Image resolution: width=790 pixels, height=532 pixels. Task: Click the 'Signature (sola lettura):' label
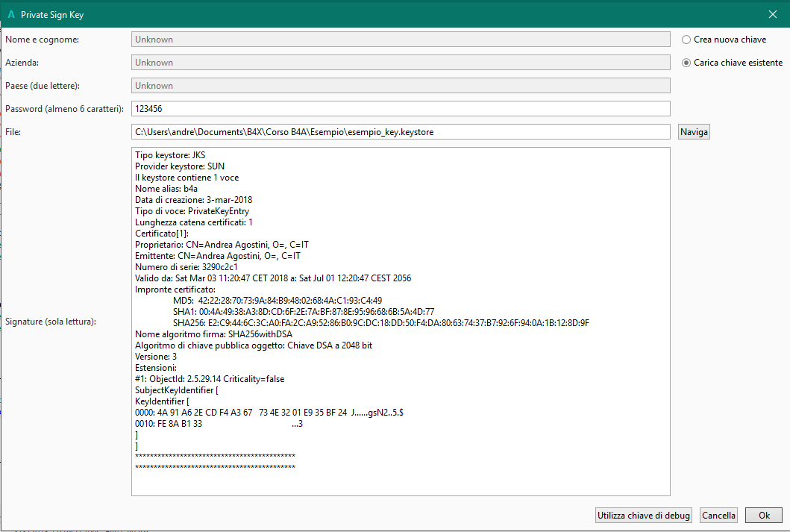tap(51, 322)
